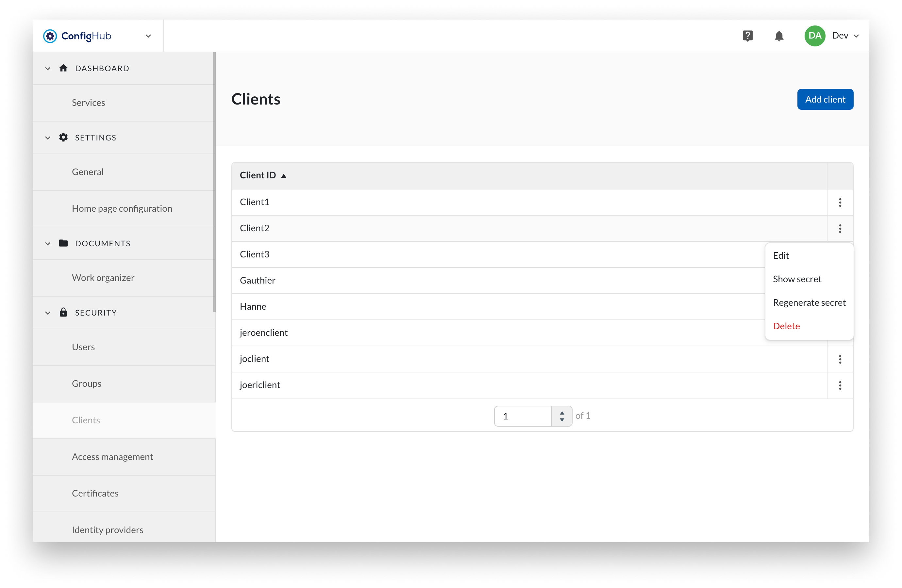902x588 pixels.
Task: Select Delete in the context menu
Action: pyautogui.click(x=809, y=326)
